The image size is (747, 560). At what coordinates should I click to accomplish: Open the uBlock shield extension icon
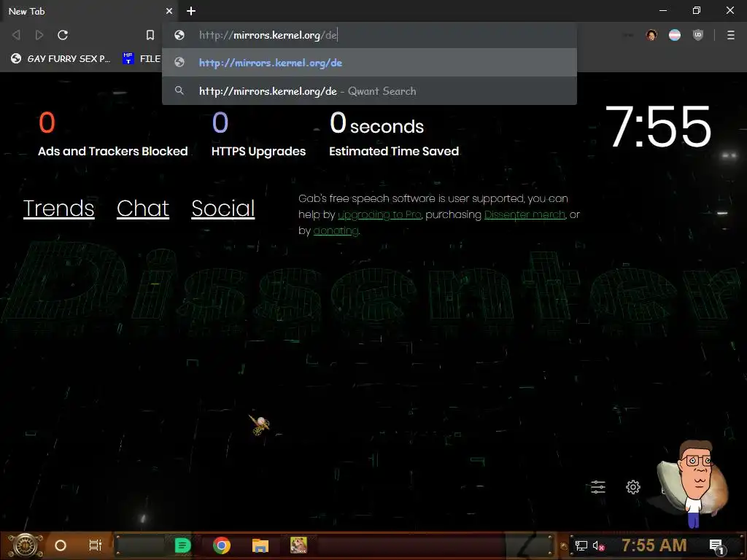point(698,35)
